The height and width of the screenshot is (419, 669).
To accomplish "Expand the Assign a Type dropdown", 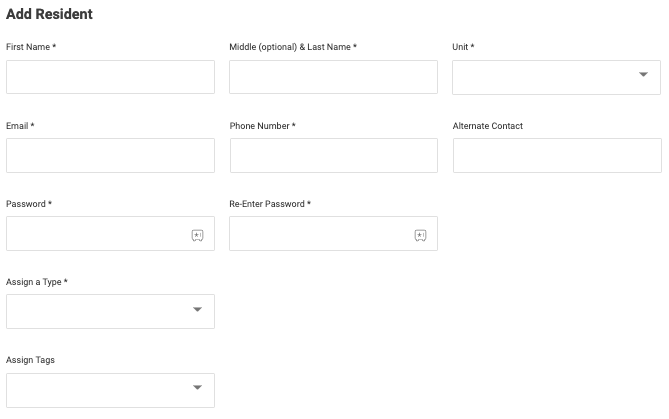I will pyautogui.click(x=110, y=311).
